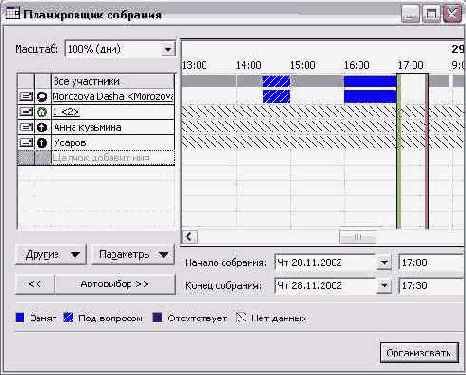Open the Параметры dropdown button
This screenshot has width=466, height=375.
[x=133, y=255]
